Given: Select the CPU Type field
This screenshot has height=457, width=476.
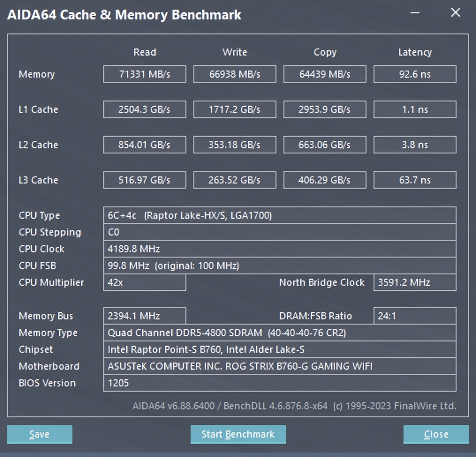Looking at the screenshot, I should tap(280, 215).
